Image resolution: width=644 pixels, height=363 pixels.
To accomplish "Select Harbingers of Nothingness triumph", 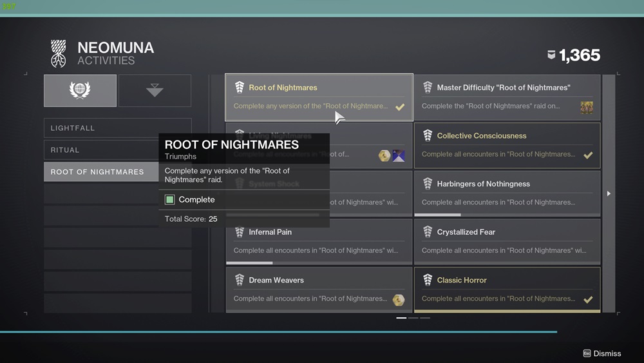I will (507, 193).
